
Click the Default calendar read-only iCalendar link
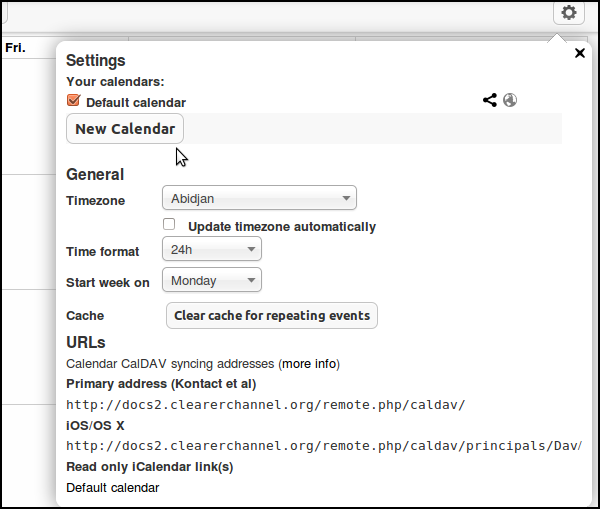(112, 488)
